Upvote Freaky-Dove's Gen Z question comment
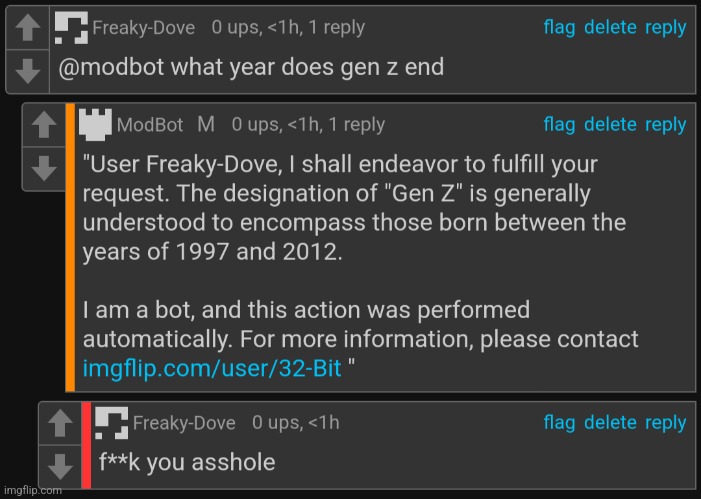701x499 pixels. [x=28, y=28]
